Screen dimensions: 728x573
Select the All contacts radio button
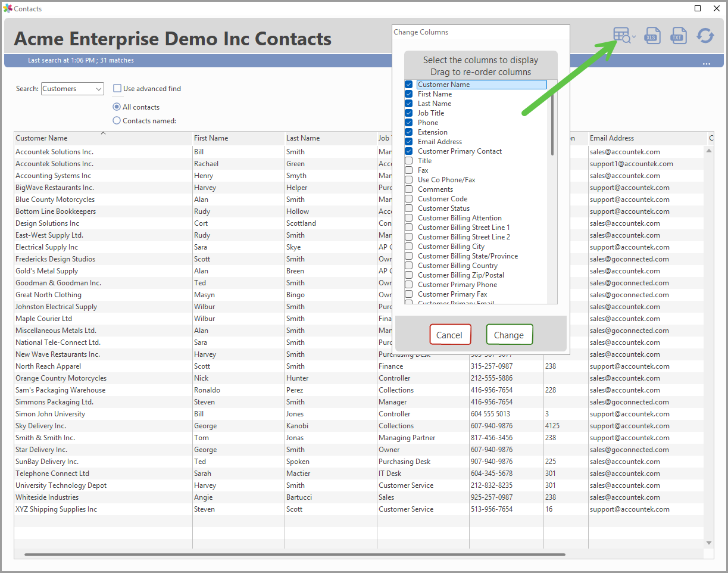[x=117, y=107]
